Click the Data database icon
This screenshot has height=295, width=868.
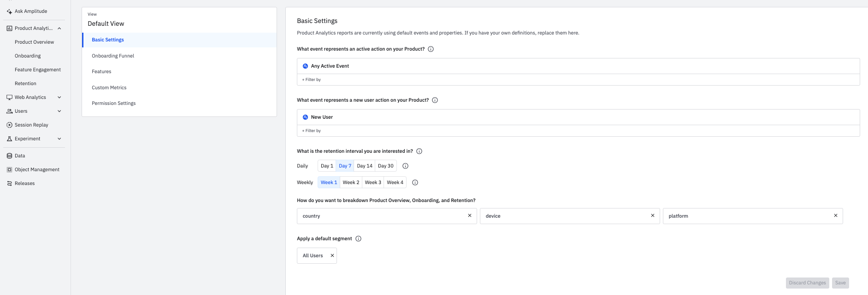tap(9, 156)
